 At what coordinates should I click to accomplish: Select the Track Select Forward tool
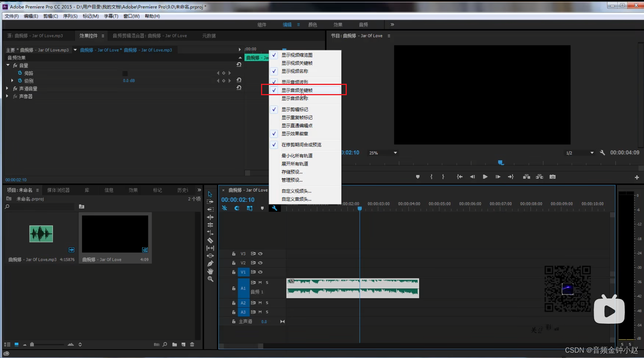click(x=210, y=202)
